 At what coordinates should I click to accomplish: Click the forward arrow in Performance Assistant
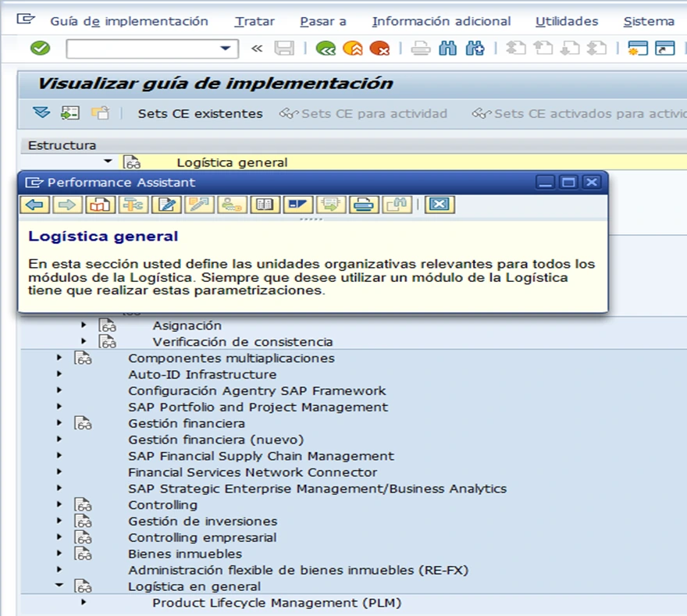(67, 205)
